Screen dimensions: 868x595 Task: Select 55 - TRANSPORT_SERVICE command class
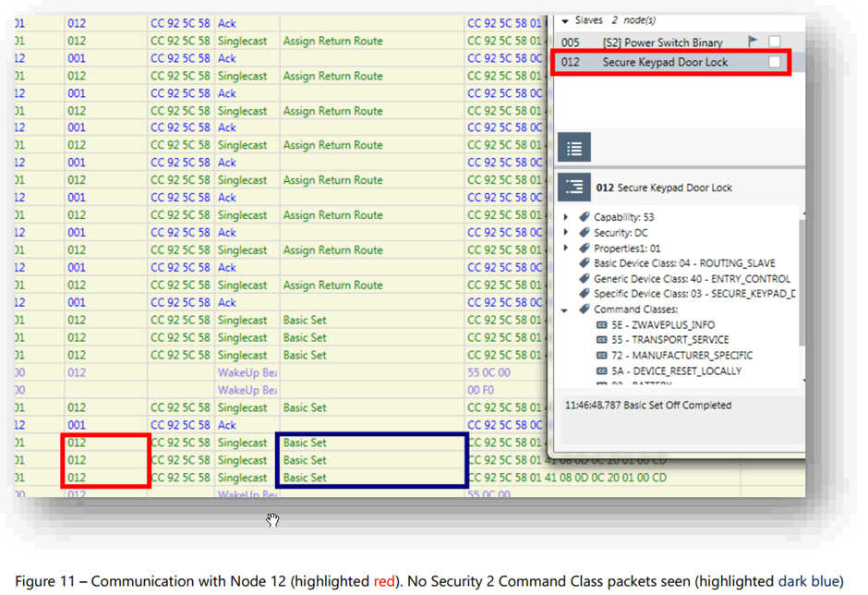(669, 340)
